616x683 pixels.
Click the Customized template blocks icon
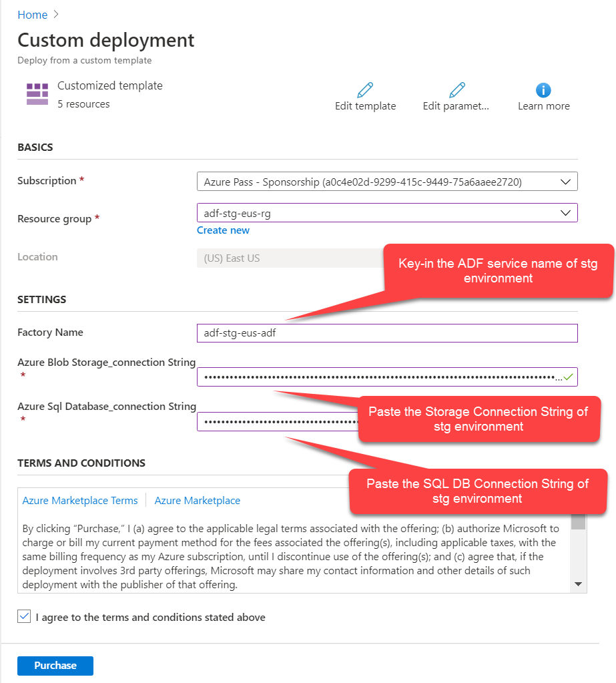(x=37, y=94)
